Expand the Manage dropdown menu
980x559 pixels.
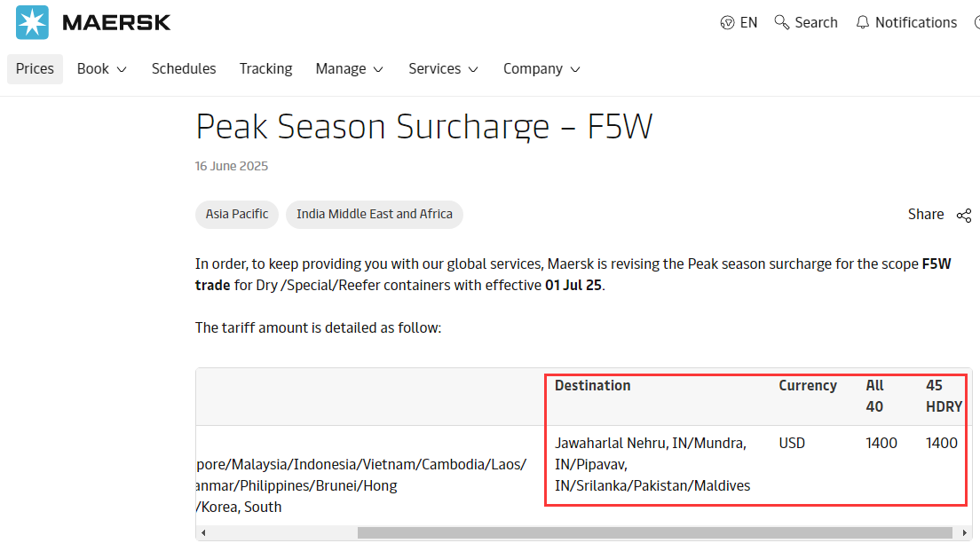pos(350,69)
